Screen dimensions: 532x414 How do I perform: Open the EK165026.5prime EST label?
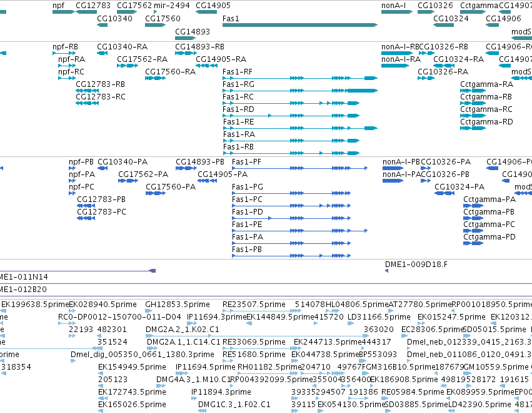click(132, 405)
